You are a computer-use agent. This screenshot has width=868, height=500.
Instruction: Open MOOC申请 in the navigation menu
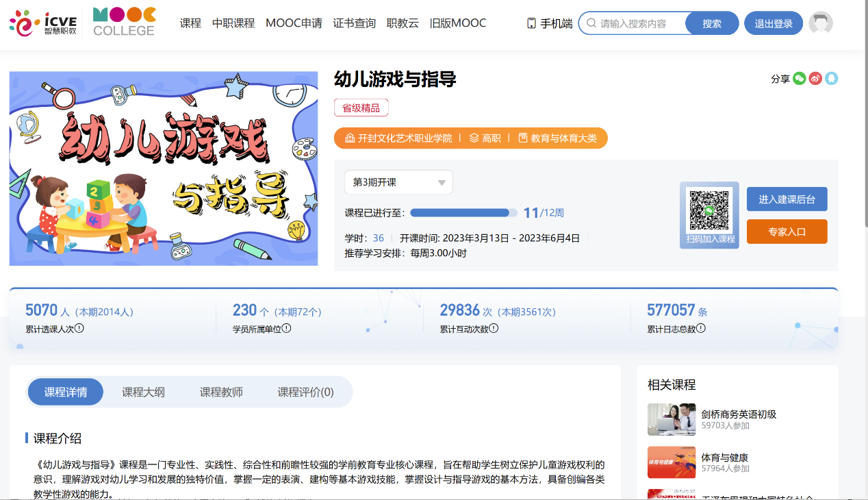tap(294, 23)
